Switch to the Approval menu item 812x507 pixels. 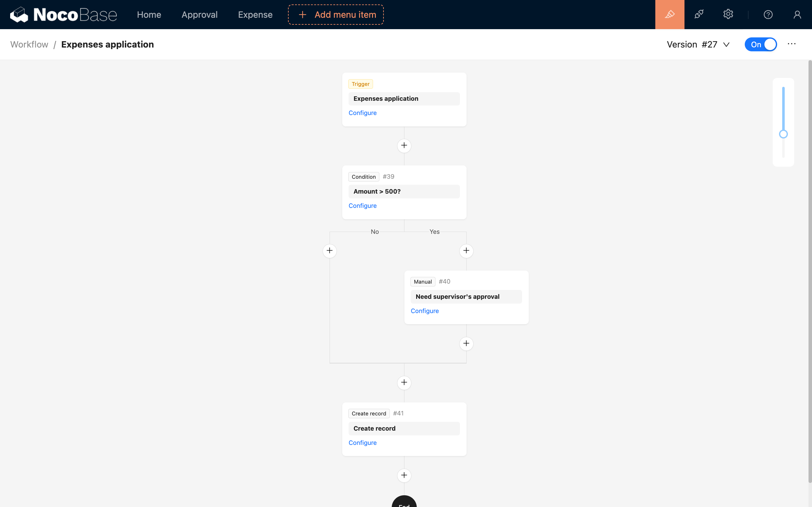pyautogui.click(x=199, y=15)
